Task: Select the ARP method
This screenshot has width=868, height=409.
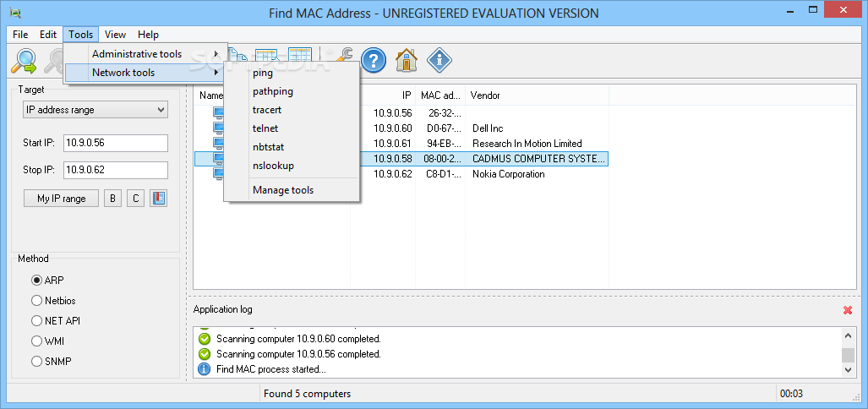Action: click(x=47, y=280)
